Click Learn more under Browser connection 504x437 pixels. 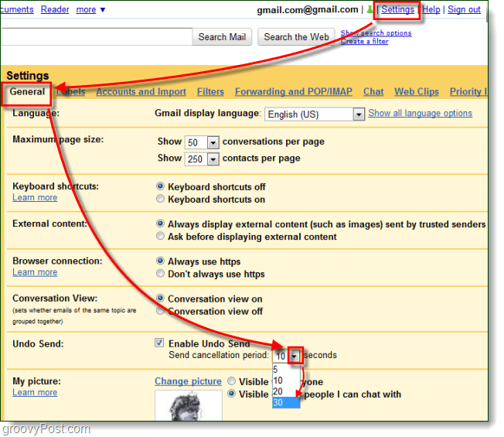35,272
